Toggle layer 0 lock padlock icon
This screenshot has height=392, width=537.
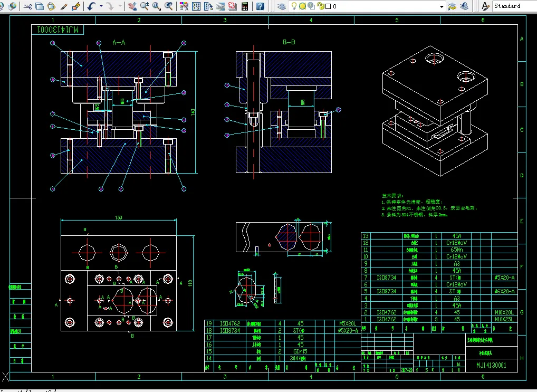point(321,6)
